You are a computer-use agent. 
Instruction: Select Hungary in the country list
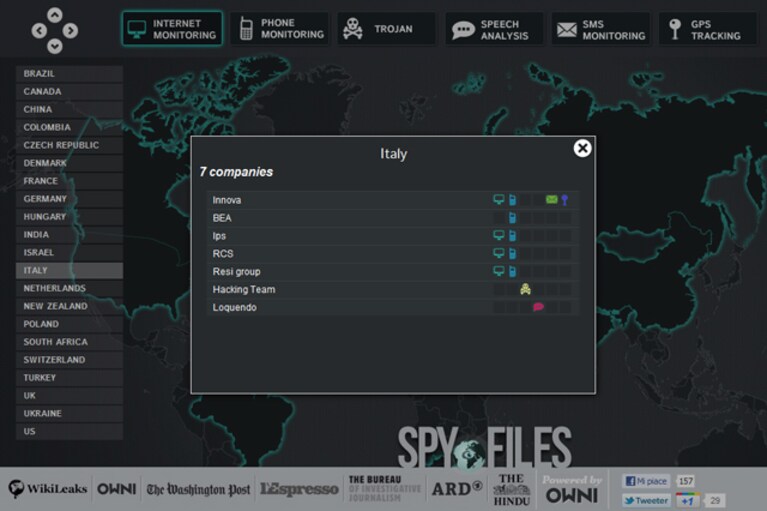pos(69,217)
